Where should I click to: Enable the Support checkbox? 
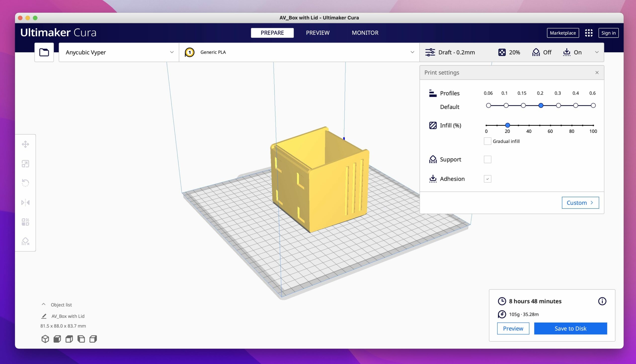point(487,159)
